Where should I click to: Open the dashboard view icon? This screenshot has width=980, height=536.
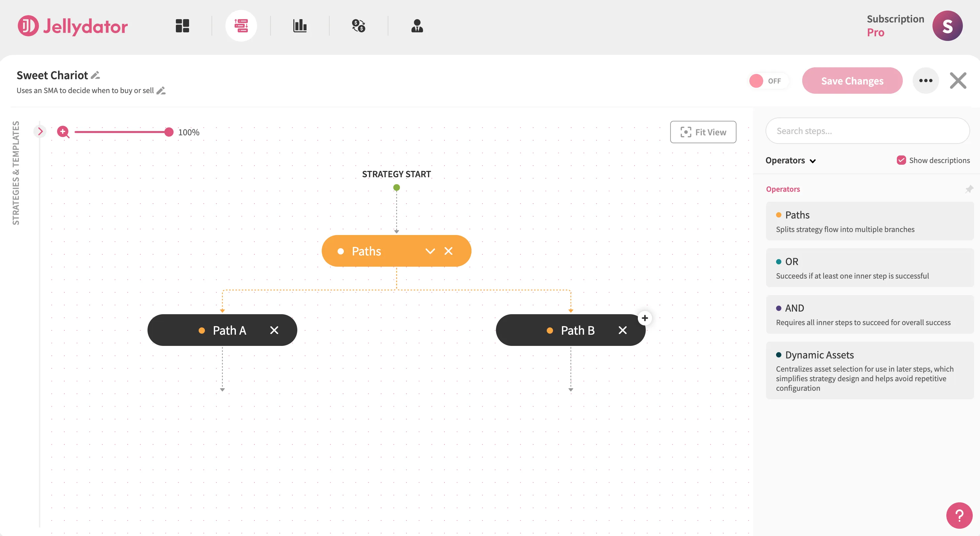[182, 25]
